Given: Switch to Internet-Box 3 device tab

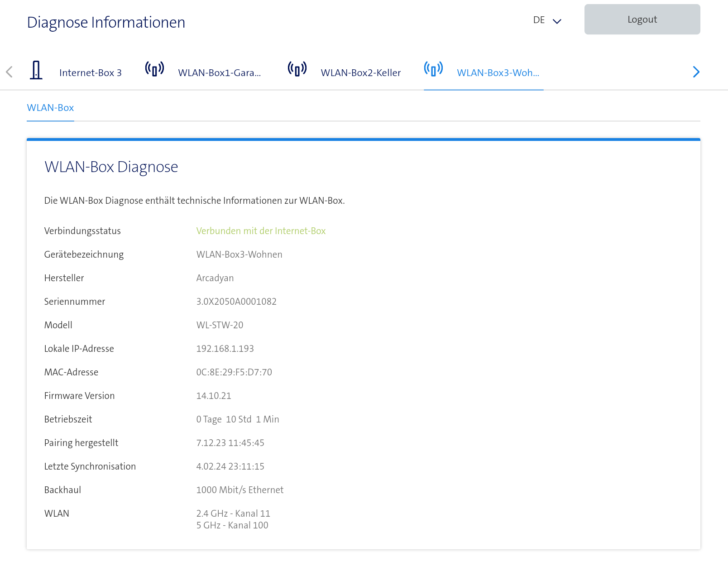Looking at the screenshot, I should 90,73.
